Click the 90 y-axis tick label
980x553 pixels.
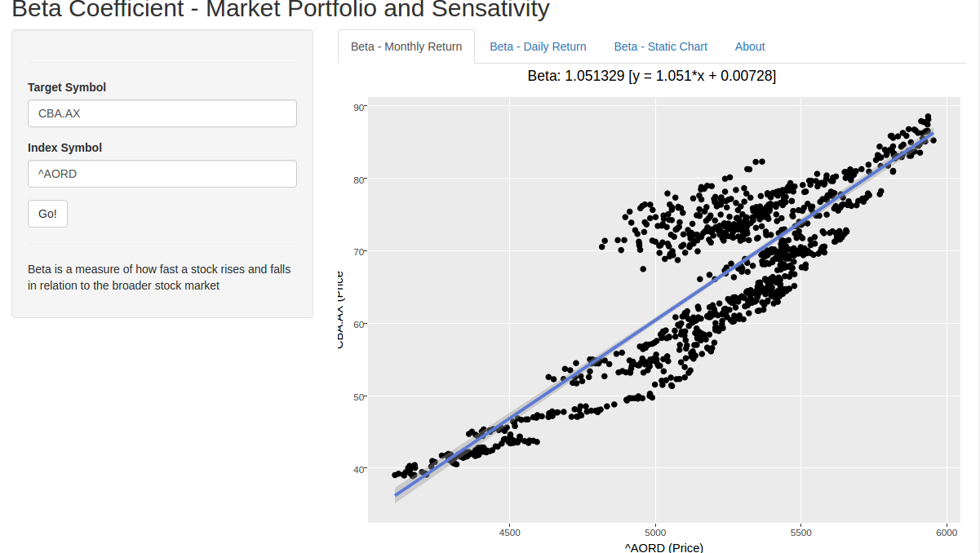[359, 107]
